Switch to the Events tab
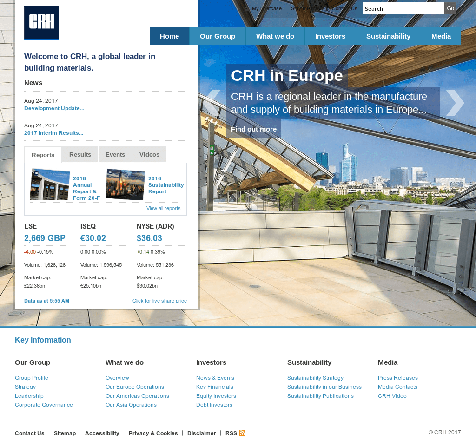The width and height of the screenshot is (476, 448). [115, 154]
